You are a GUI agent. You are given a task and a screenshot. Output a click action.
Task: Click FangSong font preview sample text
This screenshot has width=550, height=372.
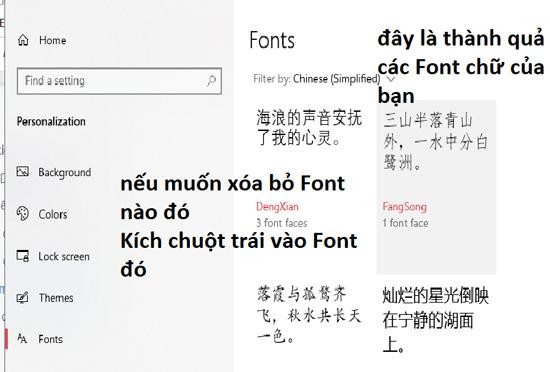pos(435,141)
